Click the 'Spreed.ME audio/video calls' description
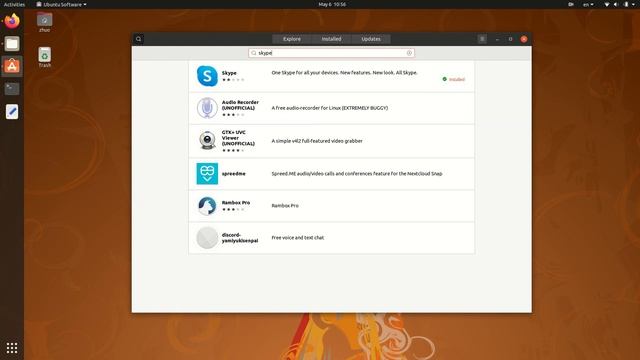The image size is (640, 360). (357, 173)
